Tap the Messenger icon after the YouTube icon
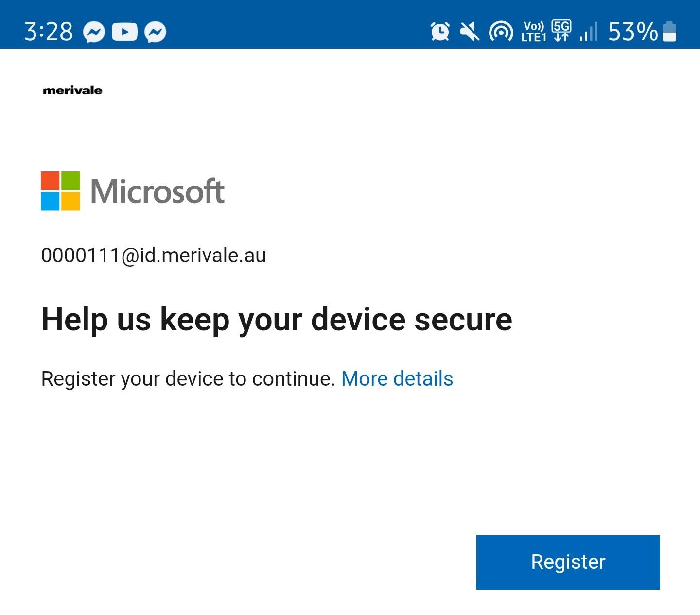The width and height of the screenshot is (700, 615). [x=156, y=32]
